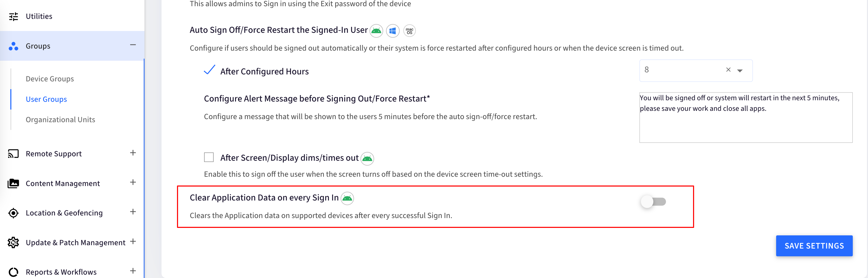Click the Utilities sliders icon
The image size is (868, 278).
click(x=13, y=16)
